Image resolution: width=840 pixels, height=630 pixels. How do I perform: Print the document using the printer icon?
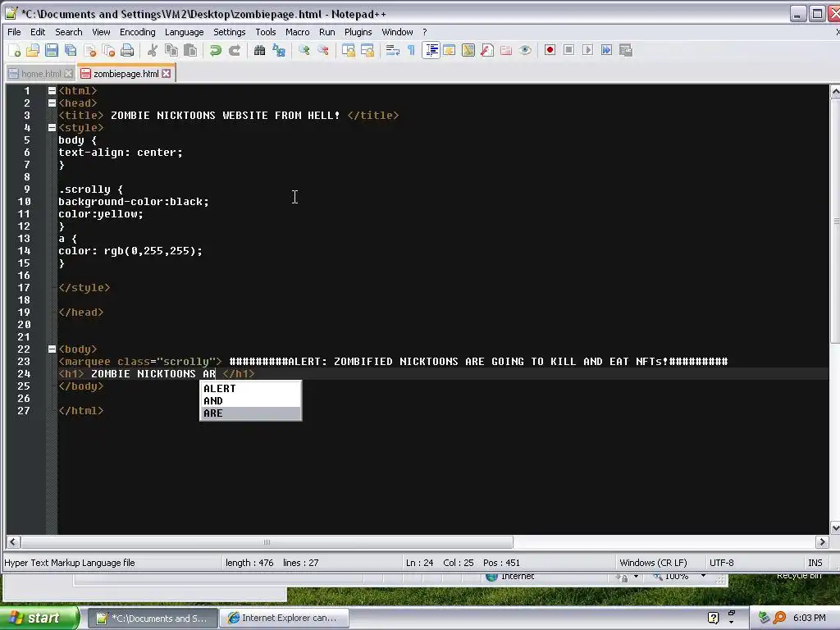coord(127,50)
